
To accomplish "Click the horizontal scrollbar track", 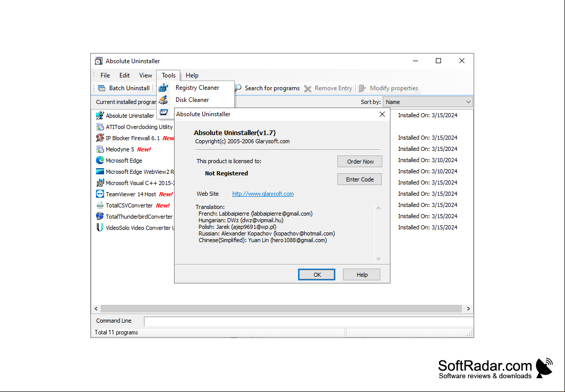I will tap(281, 308).
